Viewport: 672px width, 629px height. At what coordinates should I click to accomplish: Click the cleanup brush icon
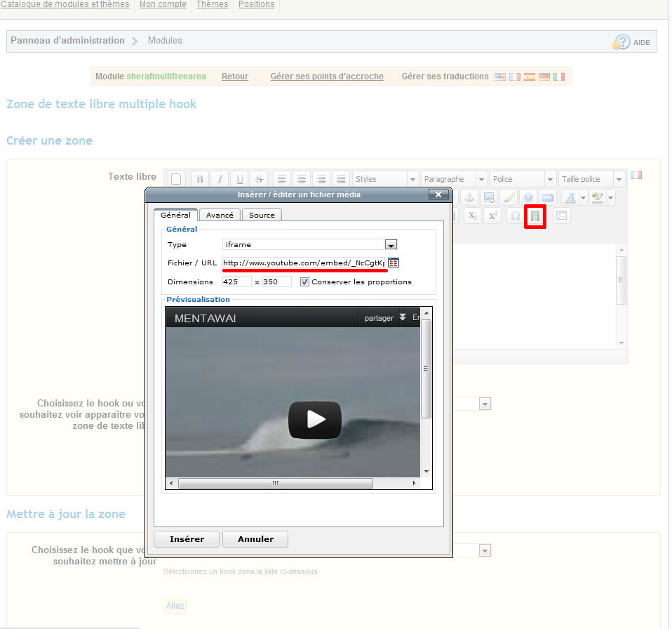[x=509, y=197]
